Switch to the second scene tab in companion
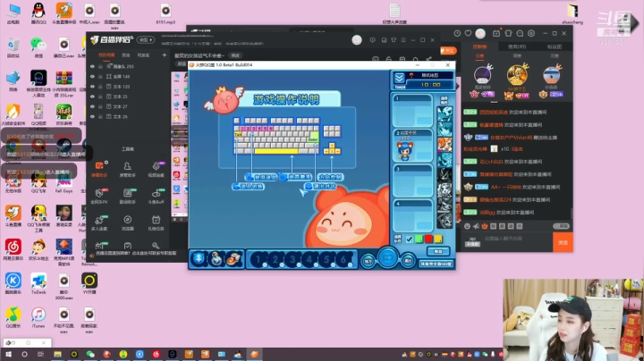This screenshot has width=644, height=361. point(126,55)
